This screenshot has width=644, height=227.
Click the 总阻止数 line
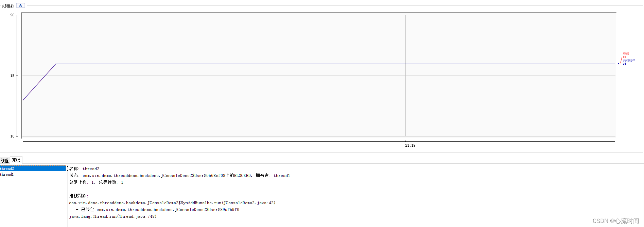(96, 182)
